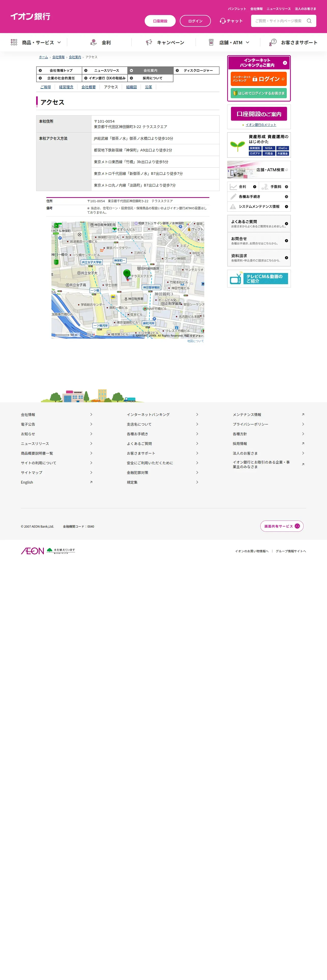Open the 会社情報トップ tab
The height and width of the screenshot is (980, 327).
click(x=59, y=70)
